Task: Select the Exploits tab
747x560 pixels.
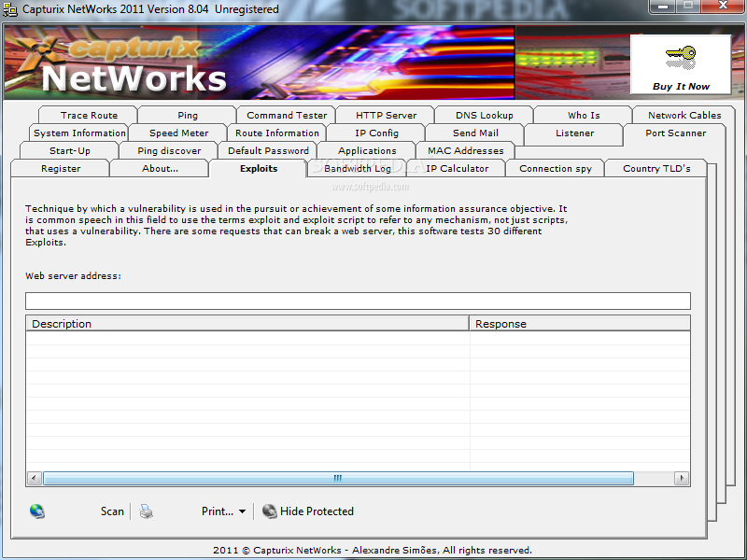Action: [259, 169]
